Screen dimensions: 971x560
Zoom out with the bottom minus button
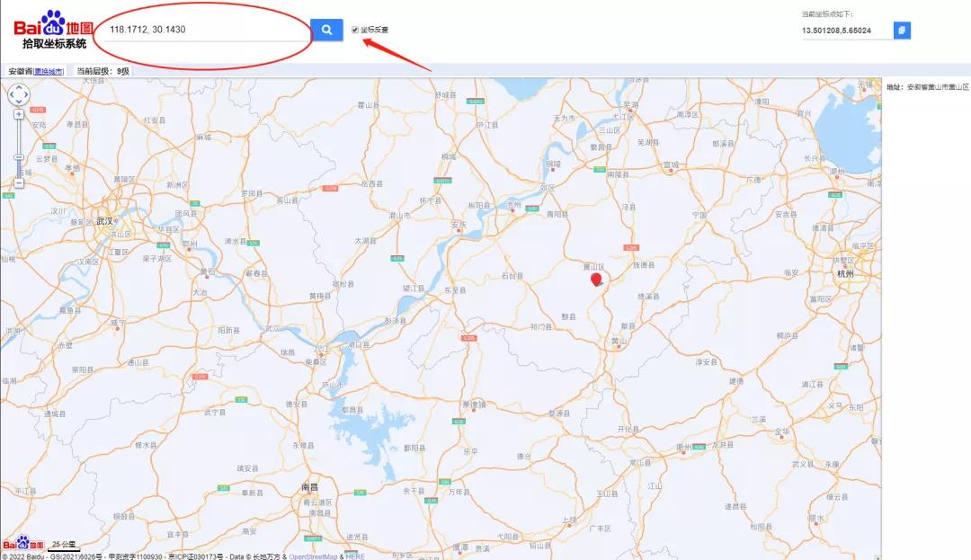point(19,183)
